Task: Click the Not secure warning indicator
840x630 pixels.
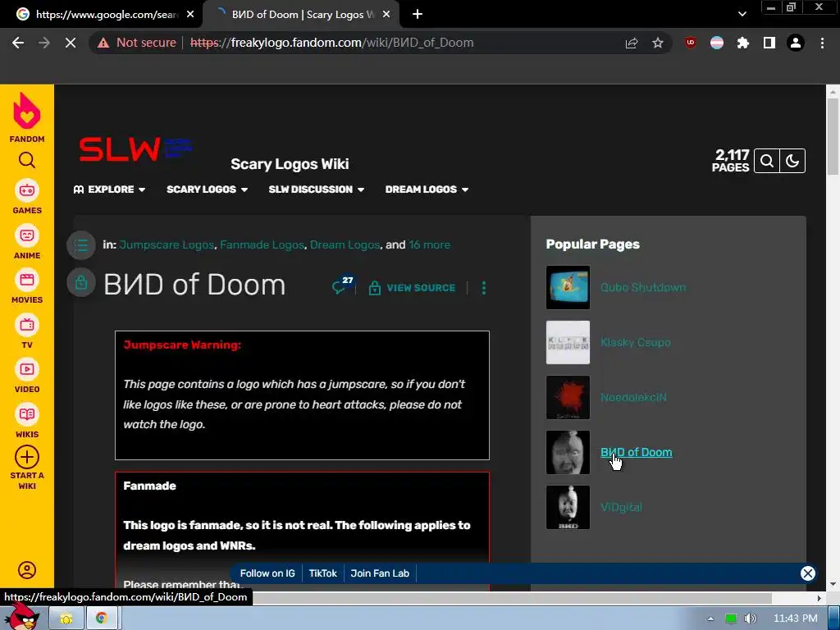Action: [x=137, y=43]
